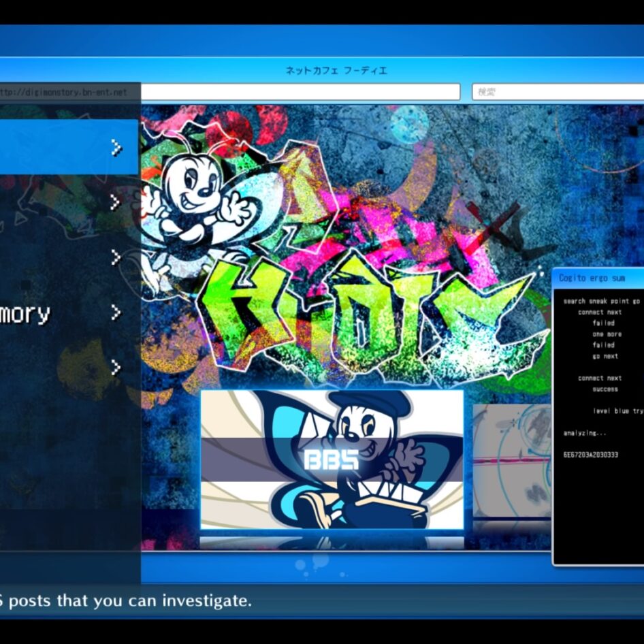The height and width of the screenshot is (644, 644).
Task: Select the digimonstory.bn-ent.net URL text
Action: pos(64,92)
